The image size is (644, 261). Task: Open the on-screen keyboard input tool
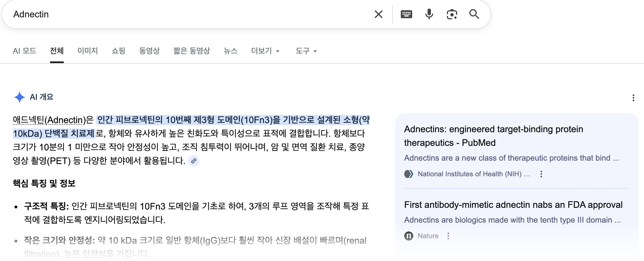click(x=406, y=14)
